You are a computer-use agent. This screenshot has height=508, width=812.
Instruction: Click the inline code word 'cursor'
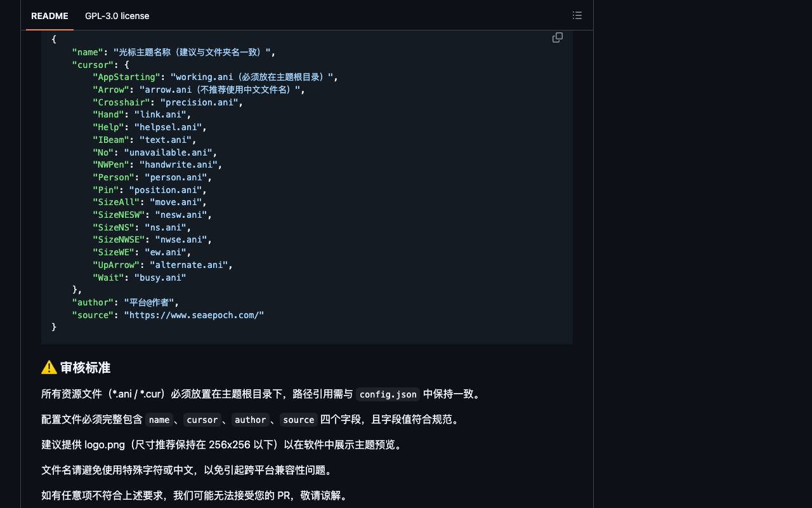coord(202,420)
